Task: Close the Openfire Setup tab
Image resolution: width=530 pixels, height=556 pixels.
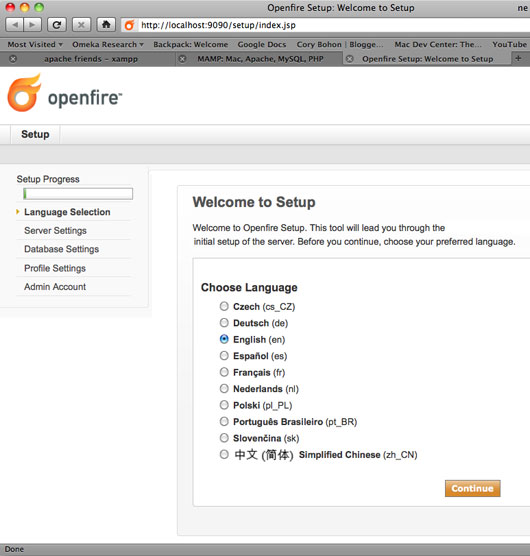Action: coord(350,59)
